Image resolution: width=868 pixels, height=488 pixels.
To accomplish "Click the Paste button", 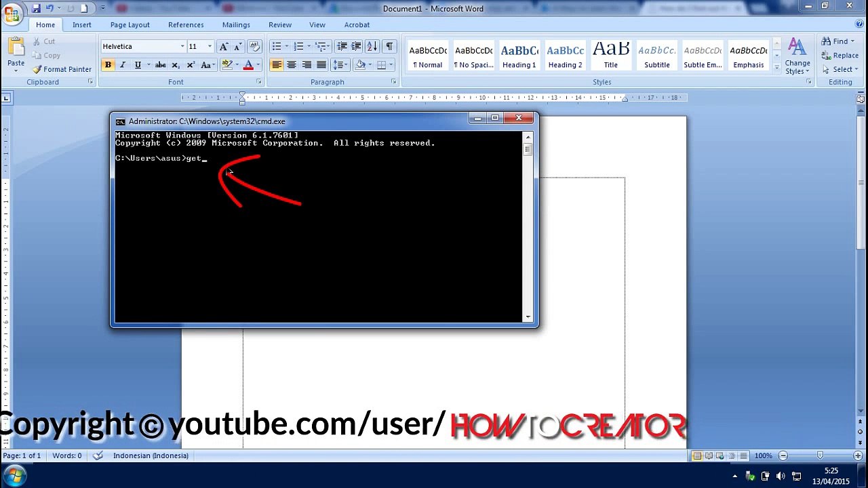I will click(x=16, y=54).
